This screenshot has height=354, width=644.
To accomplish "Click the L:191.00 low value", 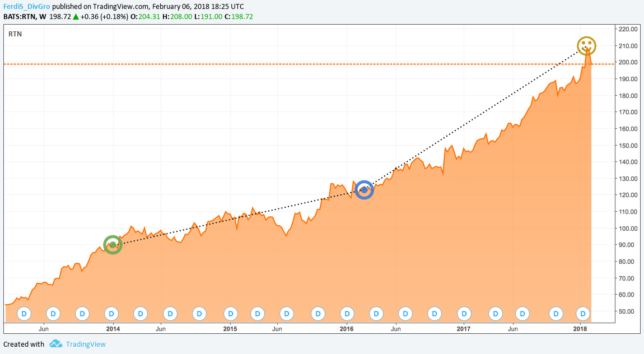I will (x=208, y=17).
